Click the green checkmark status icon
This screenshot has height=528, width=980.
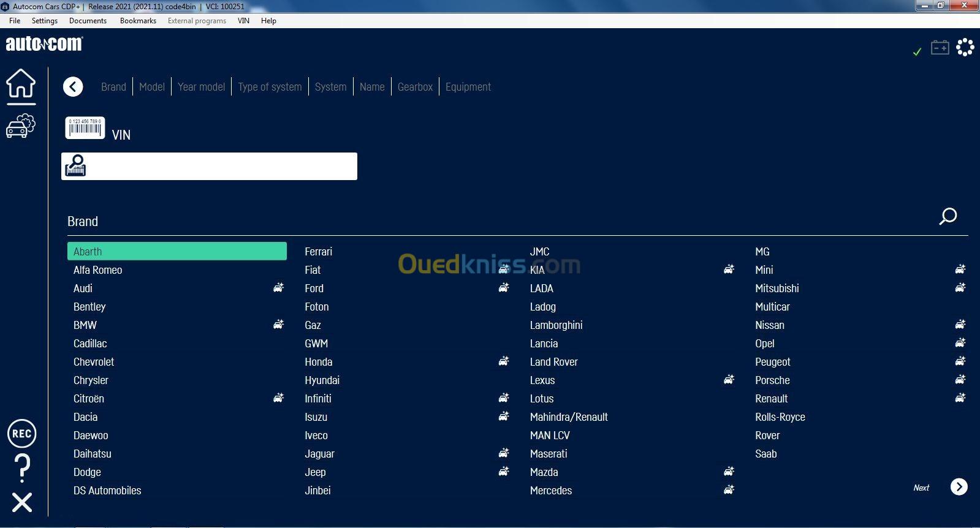coord(917,51)
